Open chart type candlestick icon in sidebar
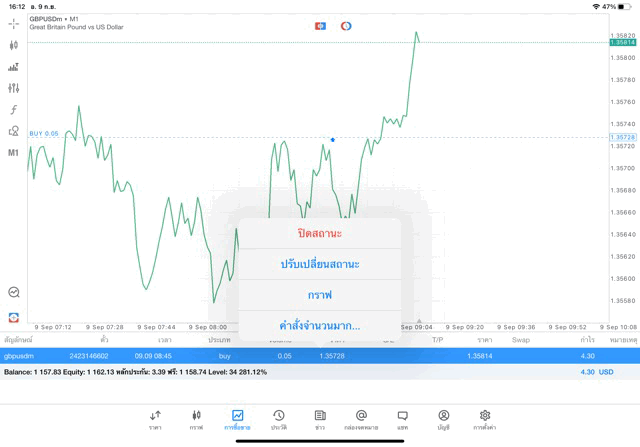 (14, 45)
